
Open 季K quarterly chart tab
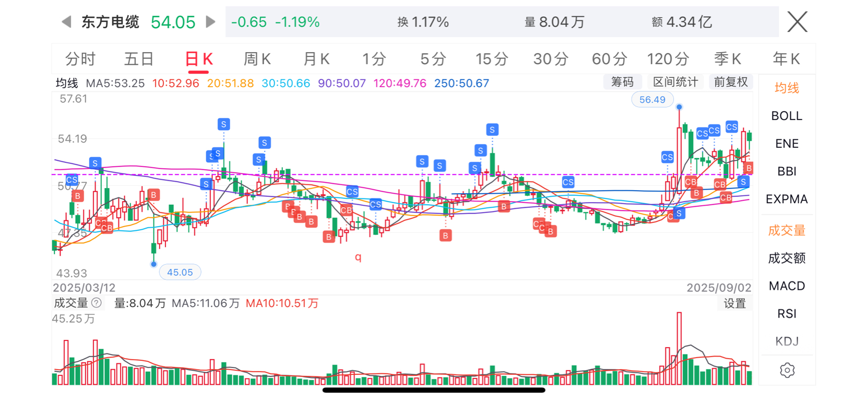728,59
